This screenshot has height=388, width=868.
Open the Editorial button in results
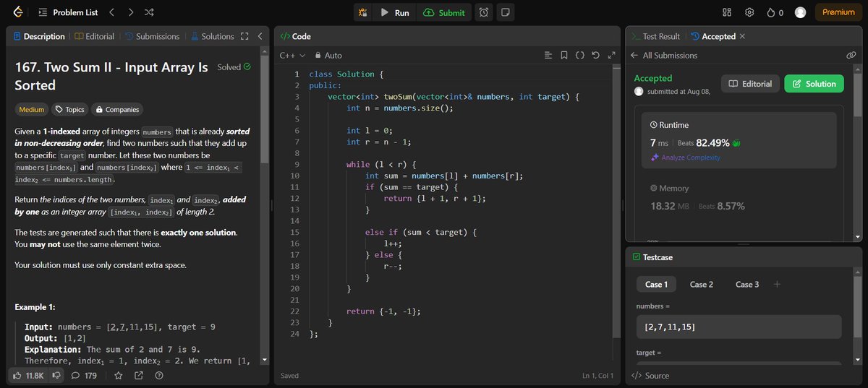[x=751, y=84]
